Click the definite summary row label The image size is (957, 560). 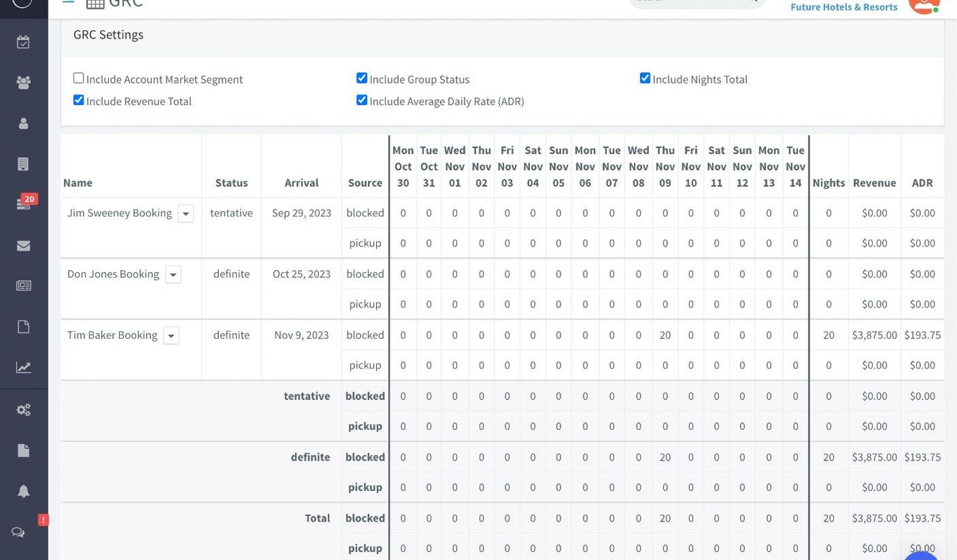point(310,457)
